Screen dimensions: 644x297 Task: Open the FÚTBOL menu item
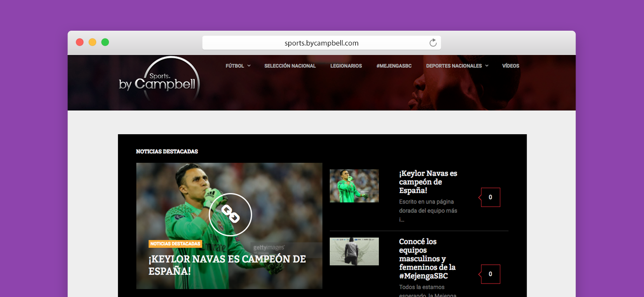[235, 66]
